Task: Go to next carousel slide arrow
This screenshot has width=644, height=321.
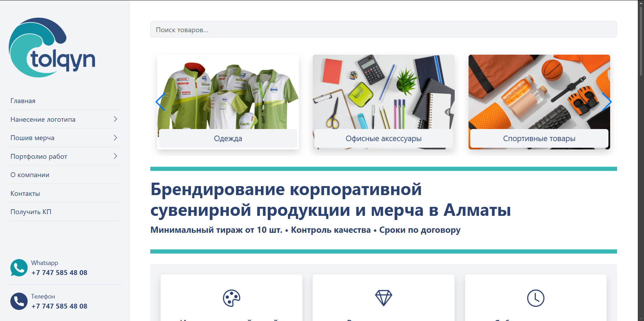Action: click(607, 102)
